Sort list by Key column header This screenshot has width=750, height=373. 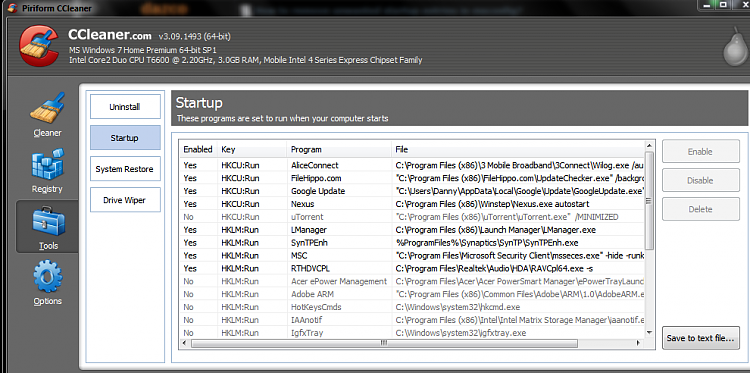(x=252, y=149)
